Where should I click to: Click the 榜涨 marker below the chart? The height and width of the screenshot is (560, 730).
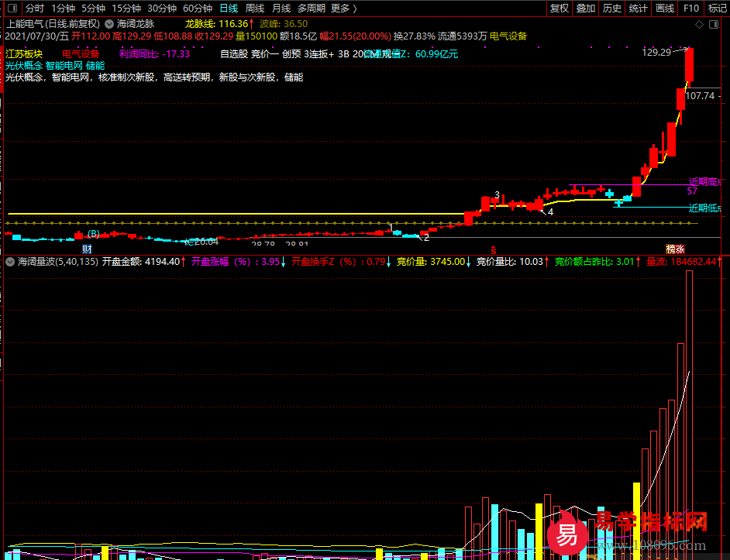pos(675,249)
